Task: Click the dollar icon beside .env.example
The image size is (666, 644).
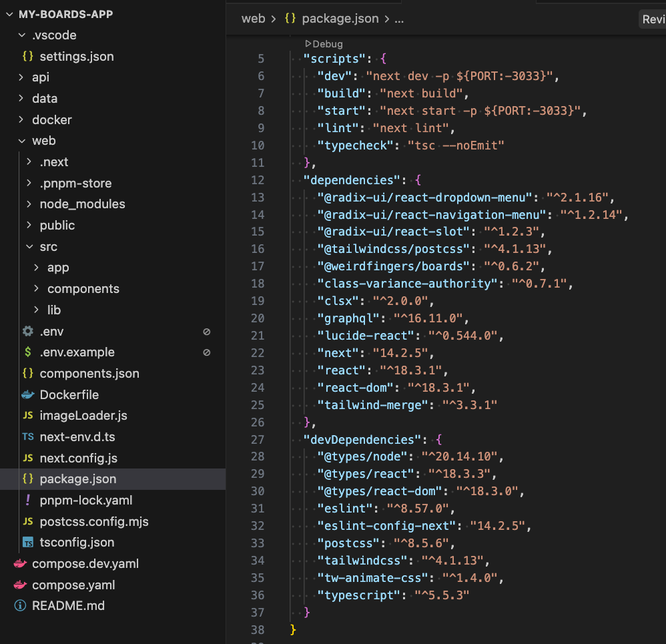Action: click(27, 352)
